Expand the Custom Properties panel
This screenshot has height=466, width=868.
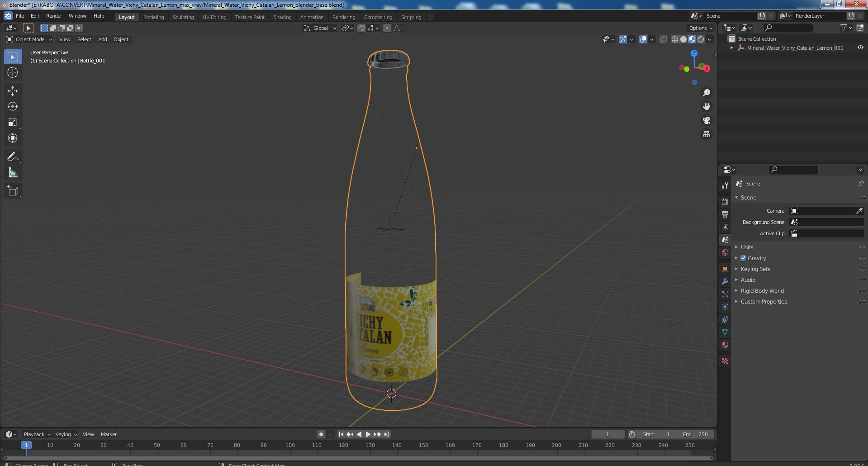(x=764, y=301)
